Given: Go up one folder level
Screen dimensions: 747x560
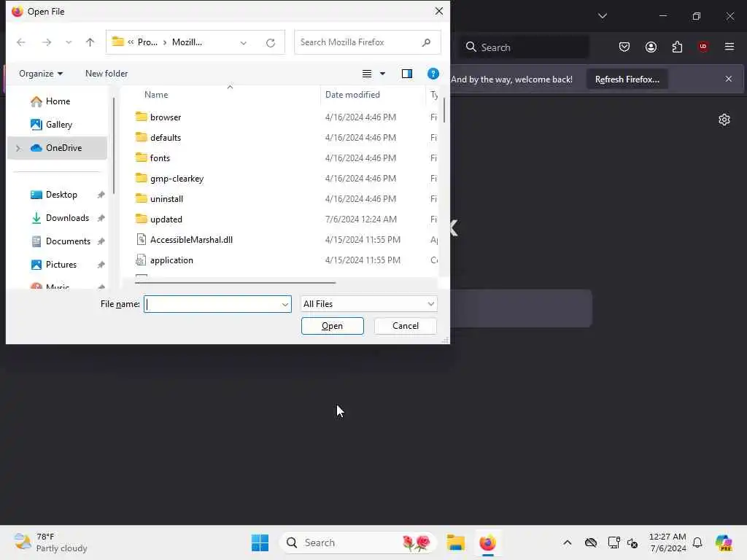Looking at the screenshot, I should (x=90, y=42).
